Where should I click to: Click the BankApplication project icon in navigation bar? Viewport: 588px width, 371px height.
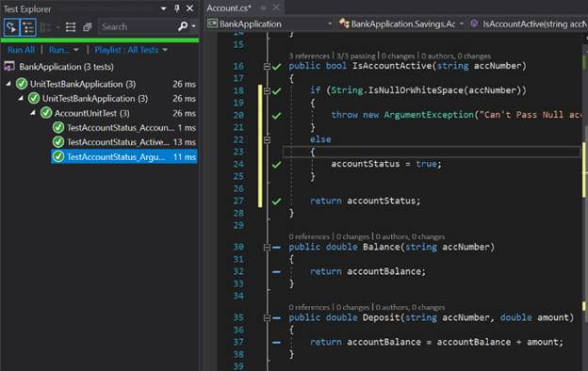pyautogui.click(x=212, y=24)
